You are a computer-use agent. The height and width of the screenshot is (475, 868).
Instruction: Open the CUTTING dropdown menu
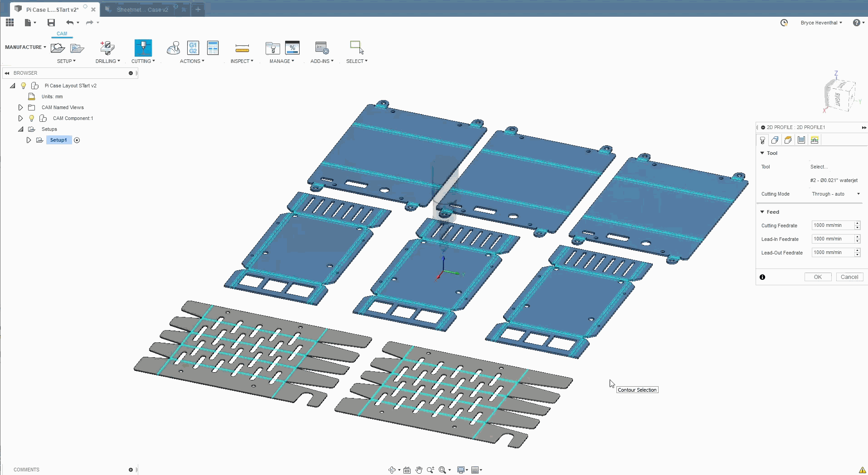143,61
